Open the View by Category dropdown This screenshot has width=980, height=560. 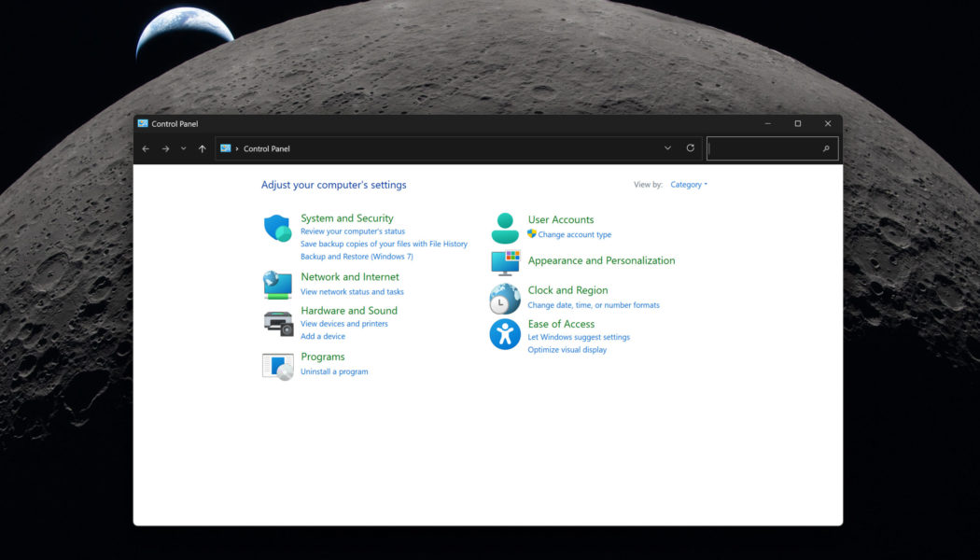click(x=689, y=184)
